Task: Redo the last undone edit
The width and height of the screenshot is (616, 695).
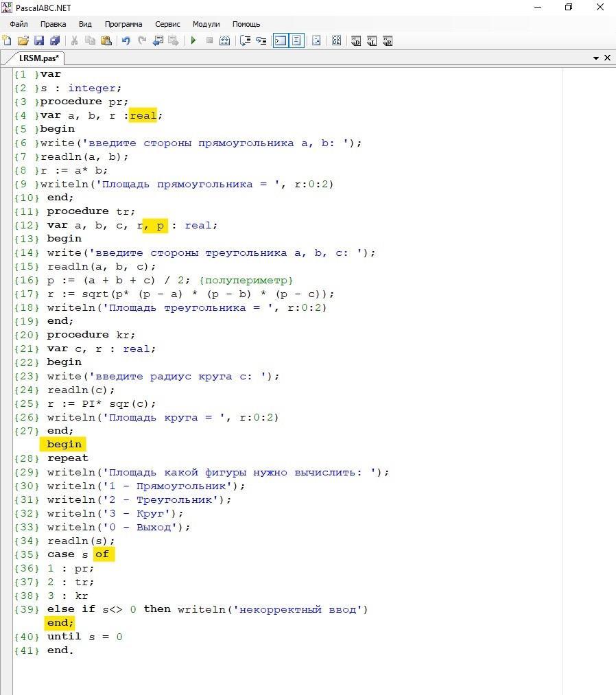Action: [142, 40]
